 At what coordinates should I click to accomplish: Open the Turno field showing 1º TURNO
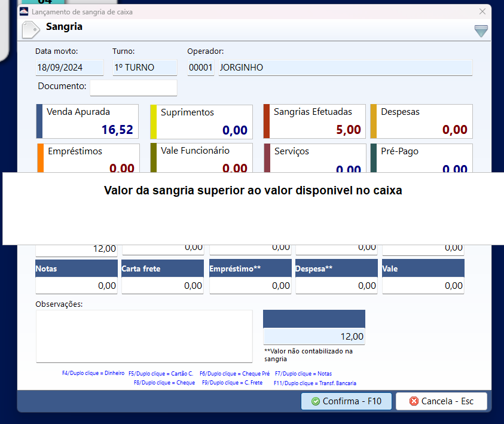click(145, 68)
